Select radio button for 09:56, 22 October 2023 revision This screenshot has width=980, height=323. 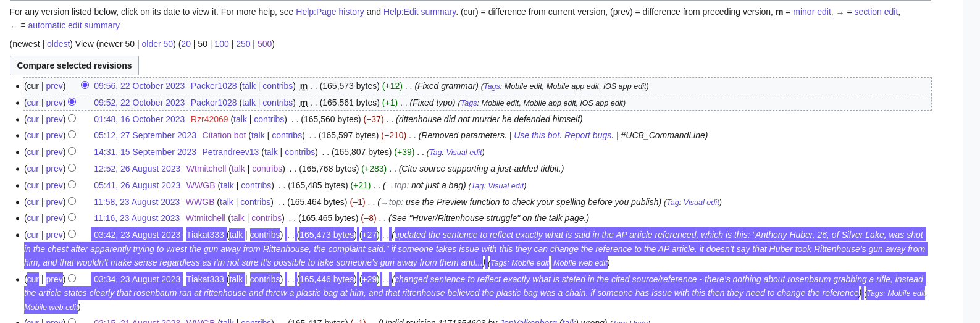tap(85, 85)
